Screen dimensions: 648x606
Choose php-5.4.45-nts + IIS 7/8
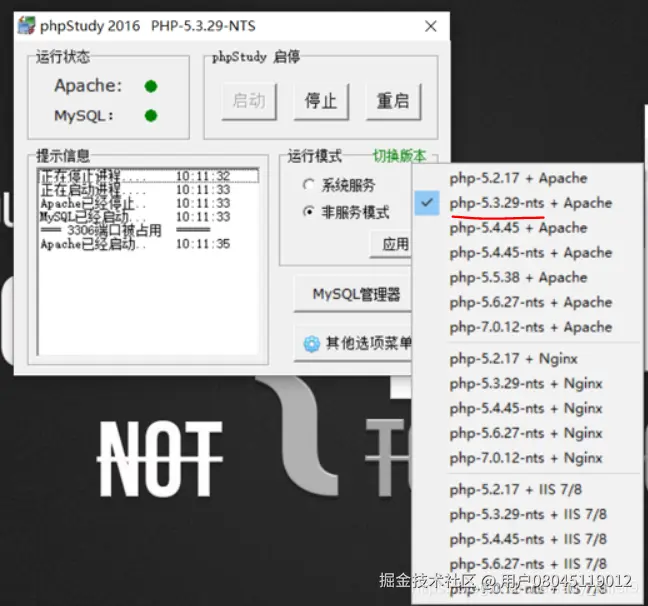(528, 539)
